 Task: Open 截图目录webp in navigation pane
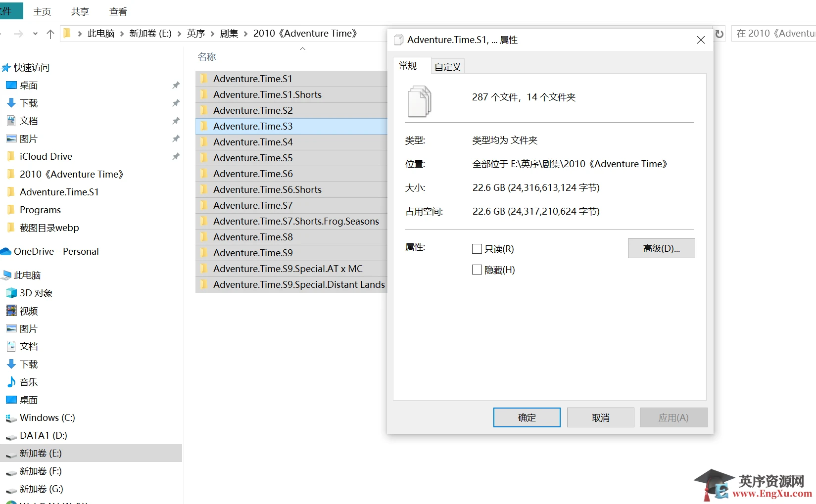point(49,228)
